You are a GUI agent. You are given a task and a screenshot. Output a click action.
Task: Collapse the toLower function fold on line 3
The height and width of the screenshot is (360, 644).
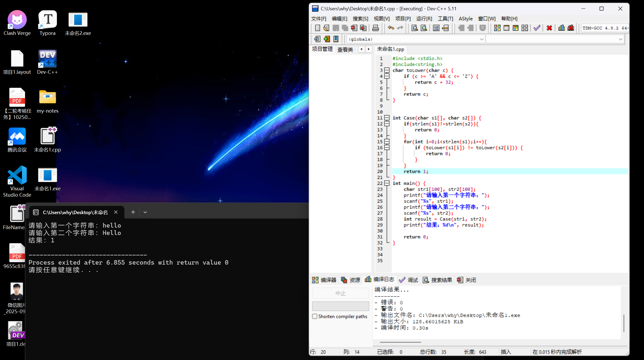tap(387, 70)
